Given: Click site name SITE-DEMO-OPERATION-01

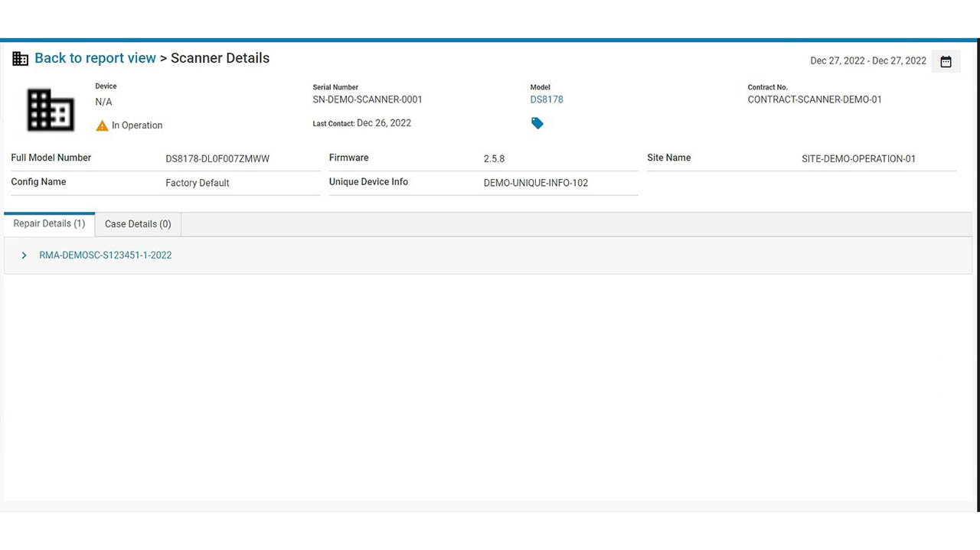Looking at the screenshot, I should (858, 159).
